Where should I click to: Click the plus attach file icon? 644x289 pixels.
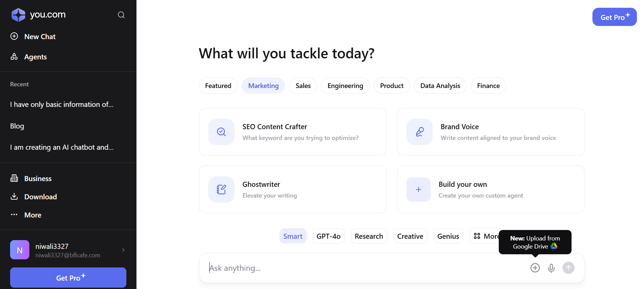[x=535, y=268]
